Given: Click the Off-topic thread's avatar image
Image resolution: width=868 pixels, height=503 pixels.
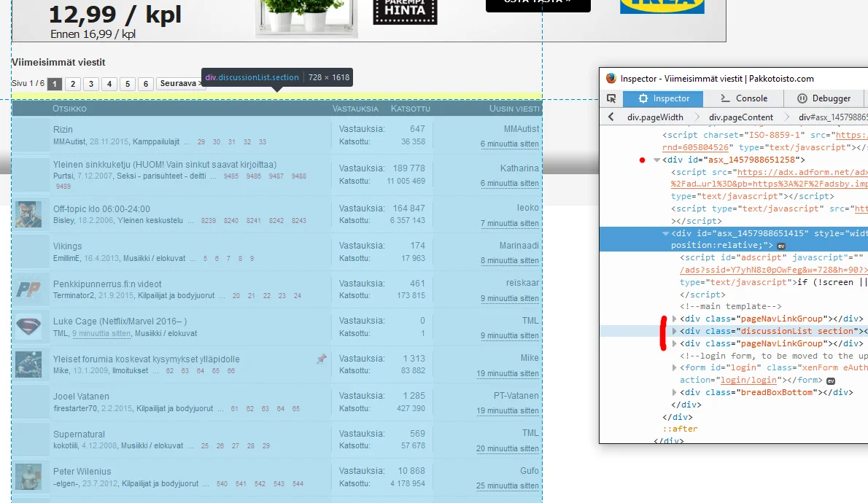Looking at the screenshot, I should click(x=29, y=214).
